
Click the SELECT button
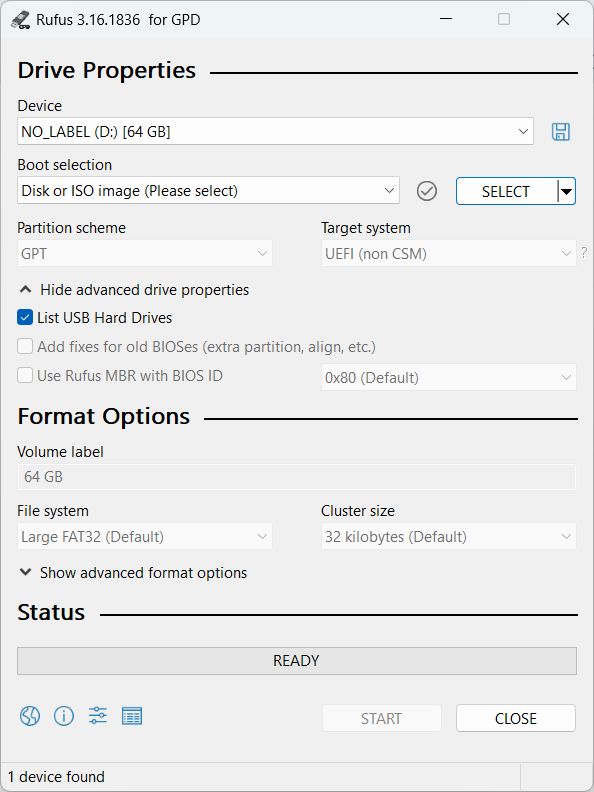point(507,191)
